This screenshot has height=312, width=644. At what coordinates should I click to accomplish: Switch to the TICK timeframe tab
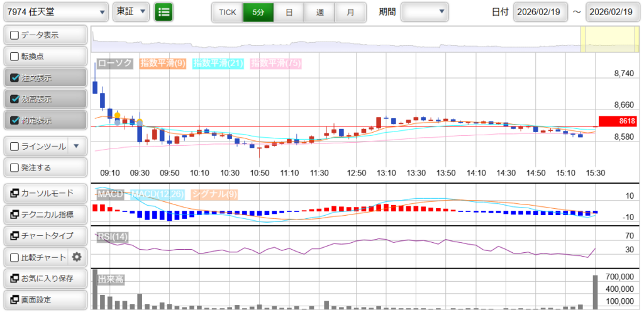click(227, 12)
